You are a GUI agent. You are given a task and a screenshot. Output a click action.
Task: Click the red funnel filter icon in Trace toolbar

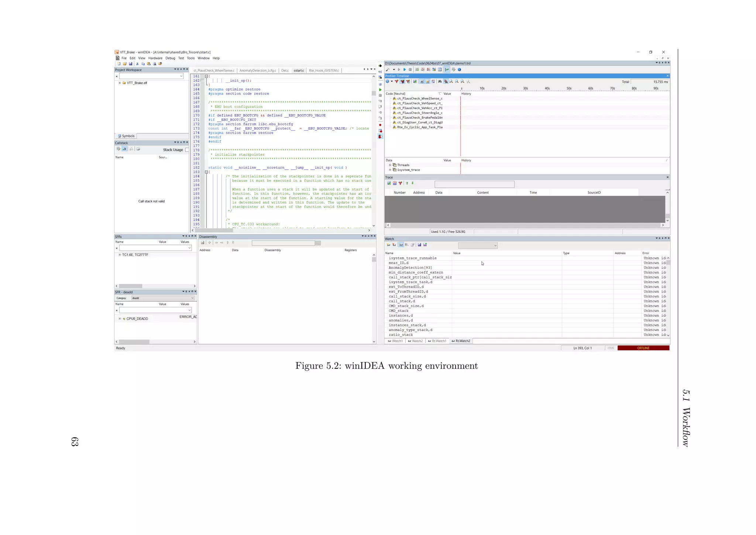click(x=400, y=183)
